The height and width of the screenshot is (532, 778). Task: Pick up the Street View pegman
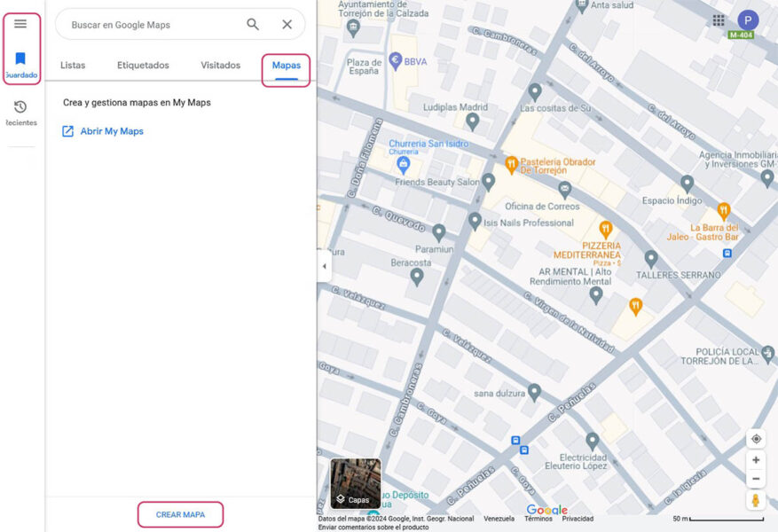[x=755, y=499]
